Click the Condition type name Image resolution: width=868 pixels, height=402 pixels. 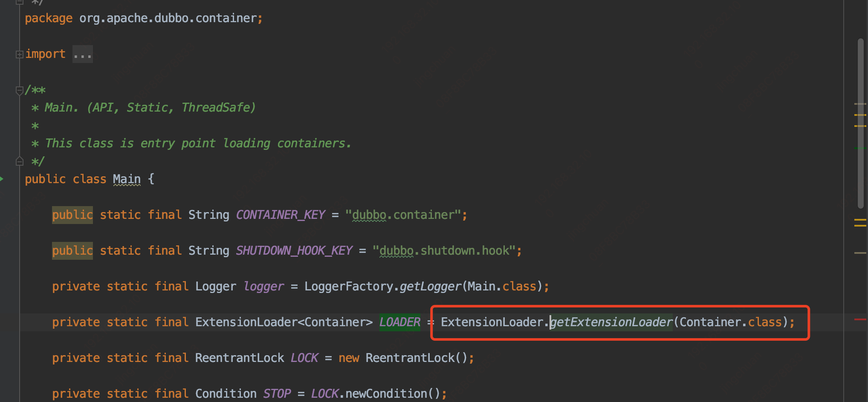pyautogui.click(x=226, y=393)
